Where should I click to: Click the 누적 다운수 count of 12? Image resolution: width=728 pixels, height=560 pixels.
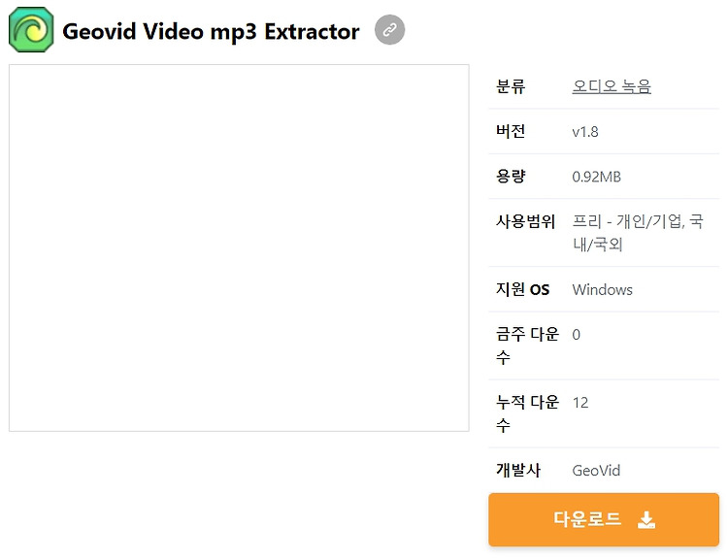(580, 403)
